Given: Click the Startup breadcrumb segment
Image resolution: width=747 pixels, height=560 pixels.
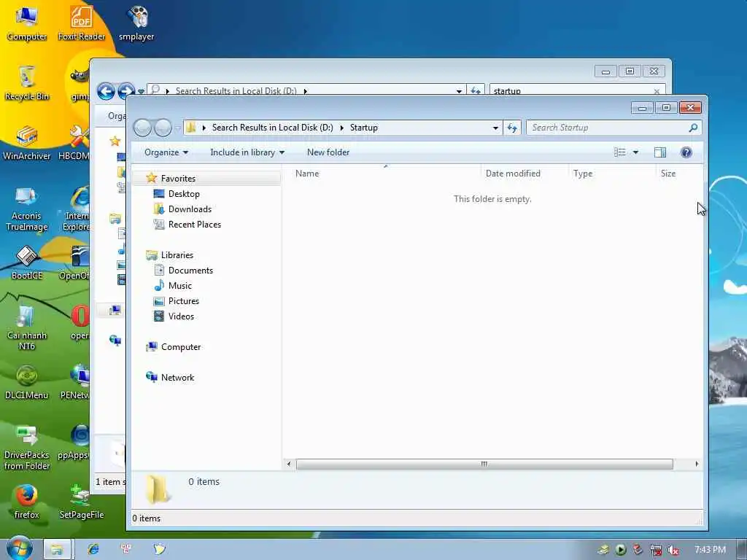Looking at the screenshot, I should coord(363,128).
